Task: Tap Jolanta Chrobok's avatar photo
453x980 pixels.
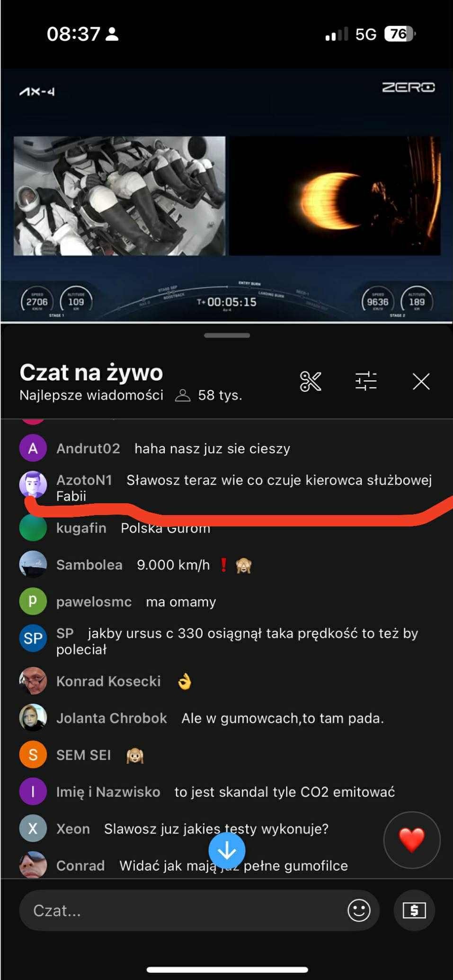Action: pyautogui.click(x=33, y=717)
